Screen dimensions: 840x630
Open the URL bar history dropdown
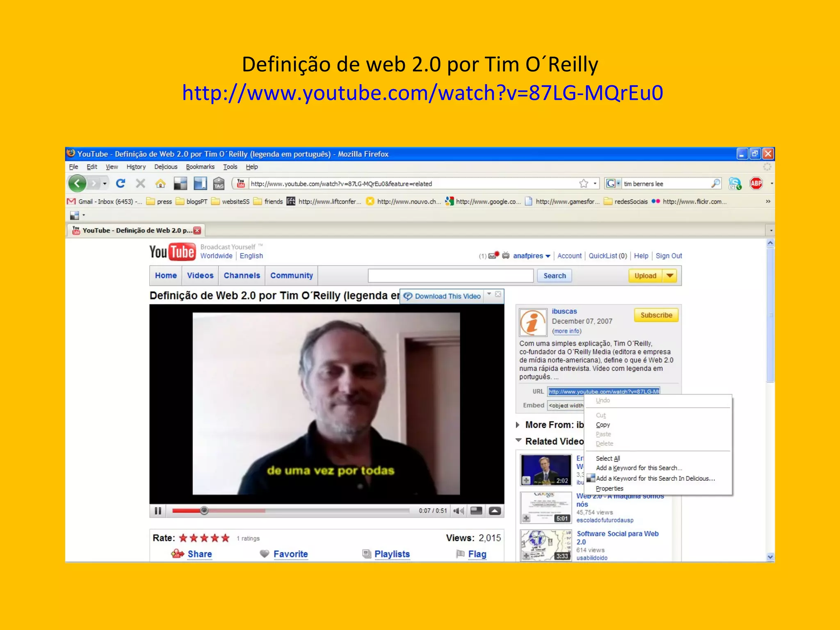click(595, 183)
